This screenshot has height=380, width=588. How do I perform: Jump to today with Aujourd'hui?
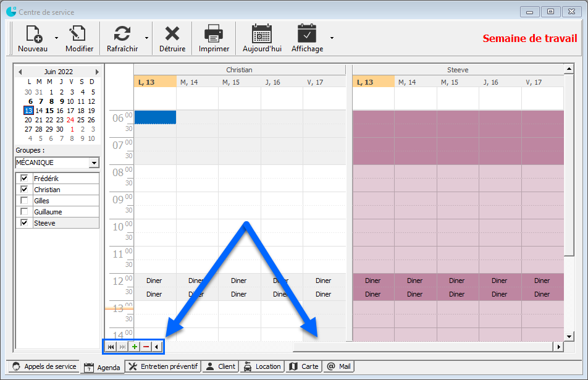point(262,34)
